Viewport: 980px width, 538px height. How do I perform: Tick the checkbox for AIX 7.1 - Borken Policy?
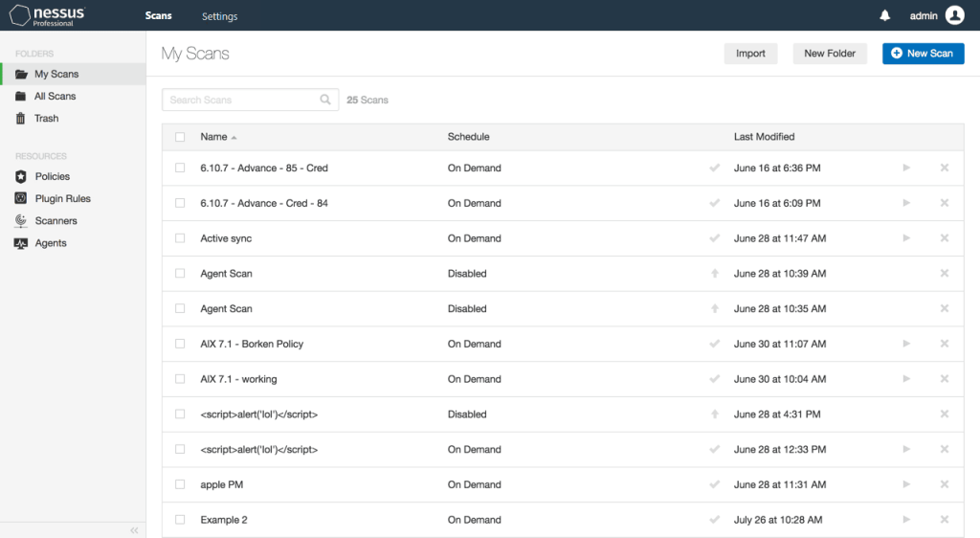180,344
